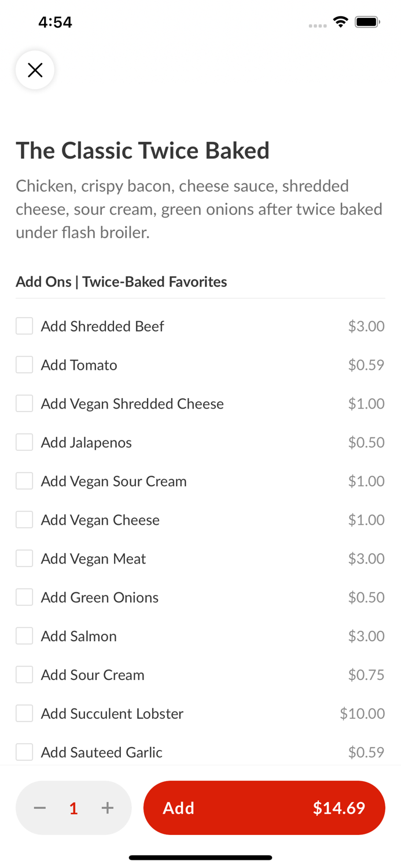Tap the home indicator bar
Viewport: 401px width, 868px height.
point(200,857)
